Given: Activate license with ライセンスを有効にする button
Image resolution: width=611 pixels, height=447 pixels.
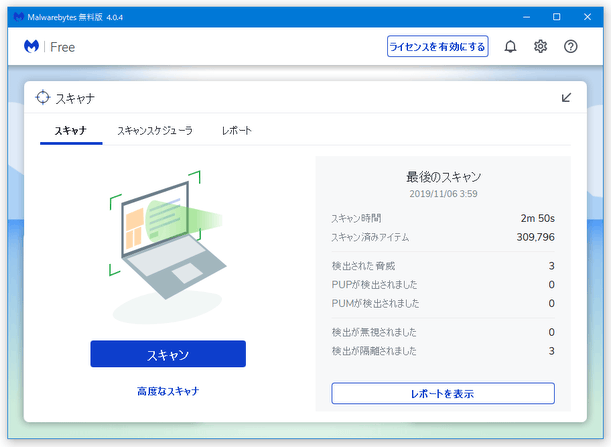Looking at the screenshot, I should (438, 46).
